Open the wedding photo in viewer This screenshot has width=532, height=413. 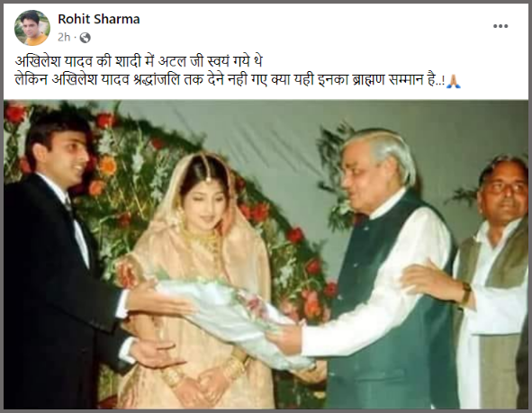(266, 255)
